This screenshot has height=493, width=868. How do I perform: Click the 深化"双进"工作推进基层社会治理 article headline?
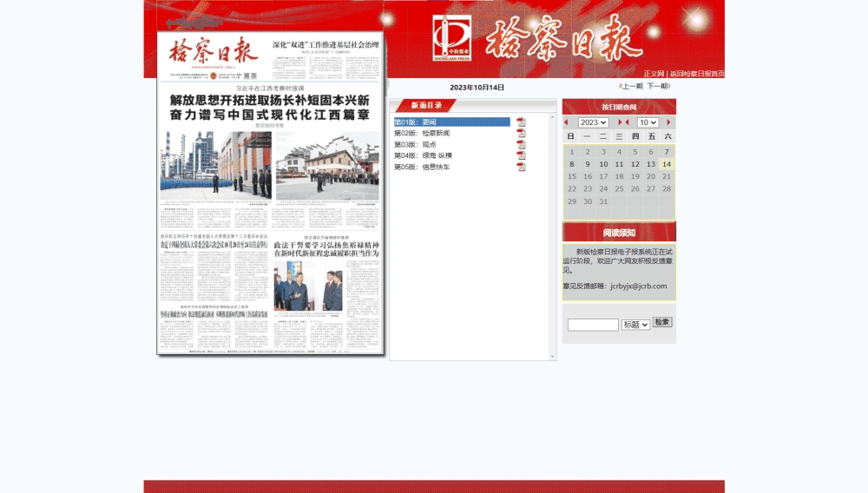pos(325,45)
